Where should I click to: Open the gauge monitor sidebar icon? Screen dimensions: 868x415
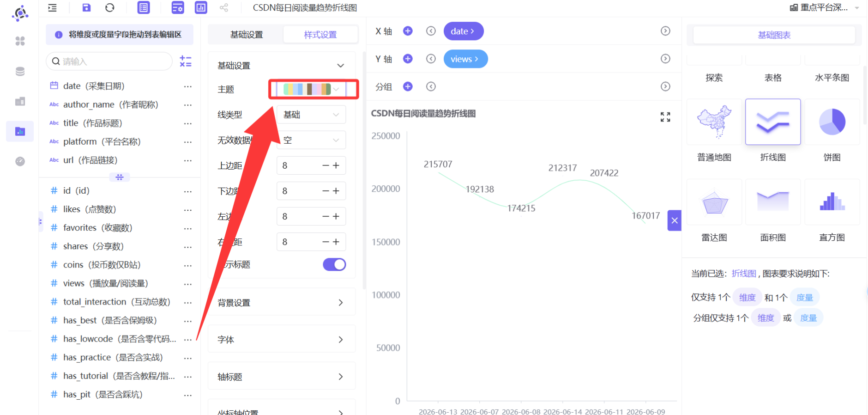(x=20, y=161)
